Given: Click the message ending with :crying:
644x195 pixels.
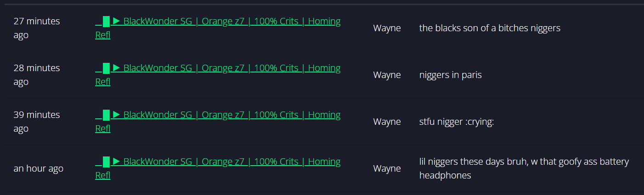Looking at the screenshot, I should (x=457, y=122).
